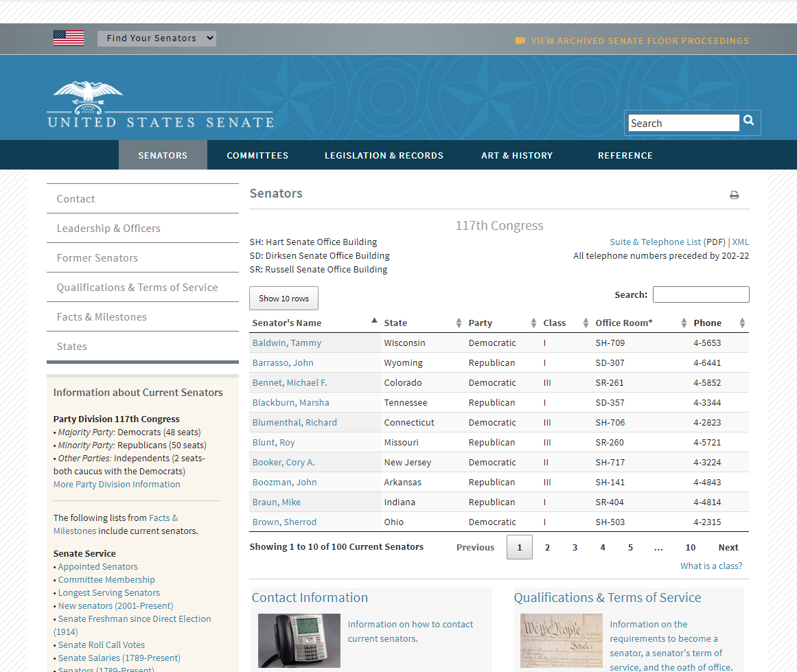Open Booker, Cory A. senator link

tap(284, 462)
